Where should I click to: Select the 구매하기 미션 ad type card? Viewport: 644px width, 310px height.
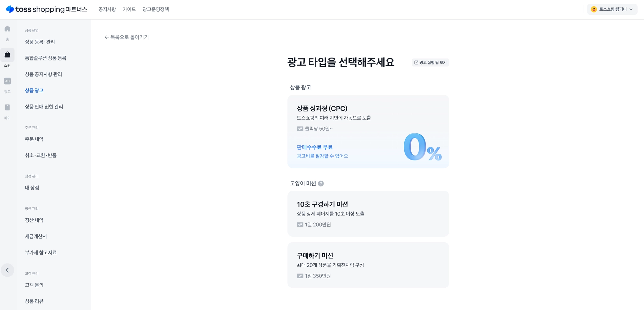pyautogui.click(x=368, y=265)
